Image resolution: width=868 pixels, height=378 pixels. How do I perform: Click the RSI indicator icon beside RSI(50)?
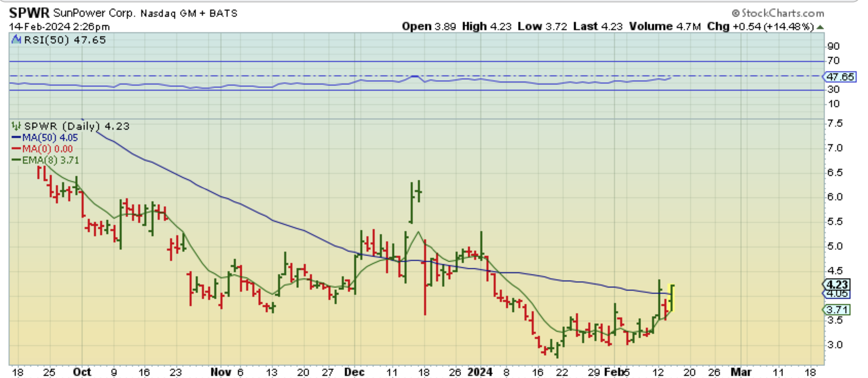pos(16,40)
